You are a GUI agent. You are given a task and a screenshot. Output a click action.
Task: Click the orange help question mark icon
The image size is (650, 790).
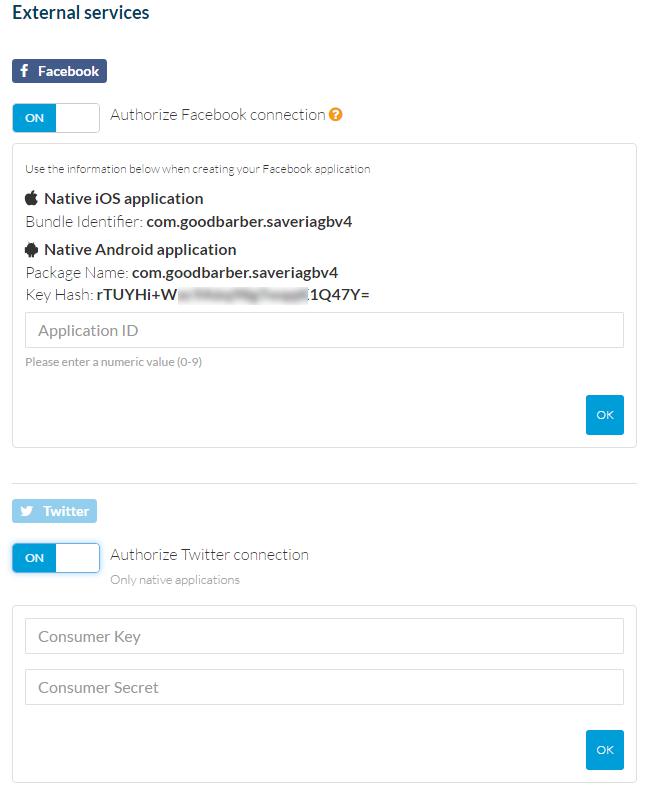(x=336, y=115)
